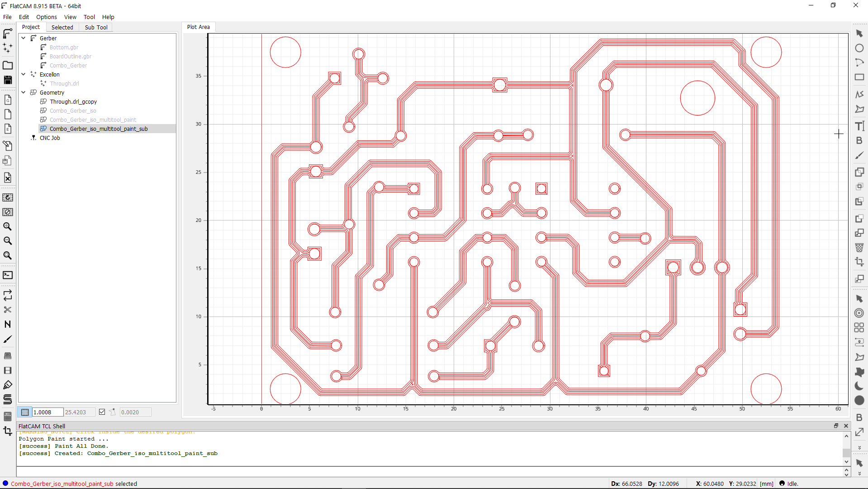Open the NCC tool (N icon)
Image resolution: width=868 pixels, height=489 pixels.
coord(8,324)
